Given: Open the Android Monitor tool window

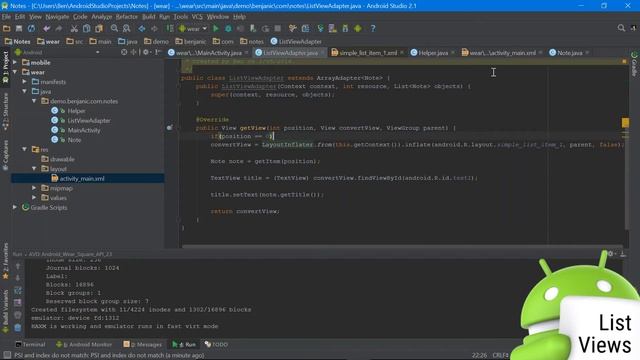Looking at the screenshot, I should (x=84, y=344).
